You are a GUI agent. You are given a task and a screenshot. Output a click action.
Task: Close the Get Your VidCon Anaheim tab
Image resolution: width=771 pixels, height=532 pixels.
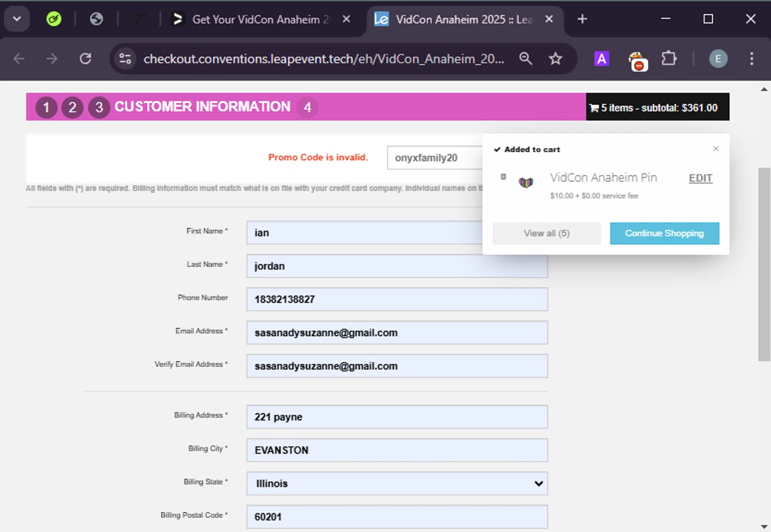tap(346, 19)
